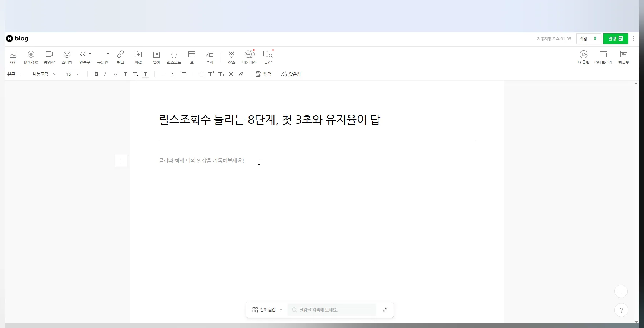Open the 전체 글감 category dropdown
This screenshot has height=328, width=644.
coord(267,310)
